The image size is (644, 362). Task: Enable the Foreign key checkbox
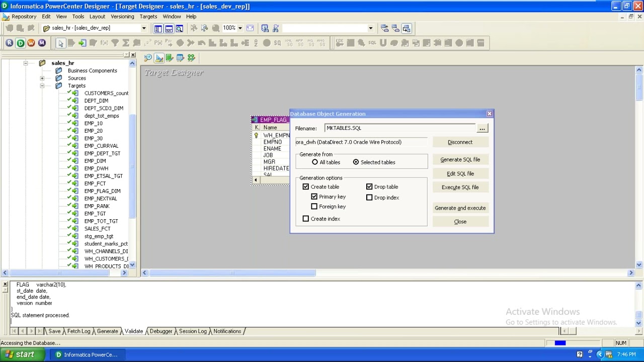[314, 207]
